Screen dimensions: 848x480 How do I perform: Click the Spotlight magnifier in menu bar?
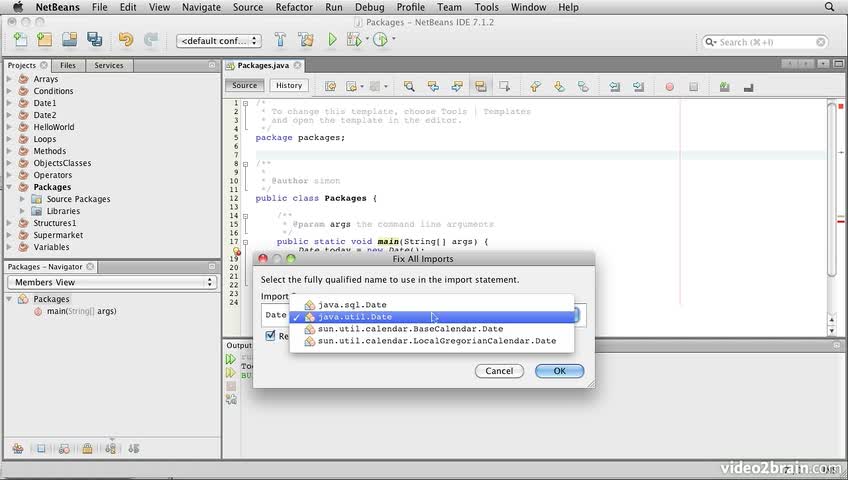coord(829,7)
